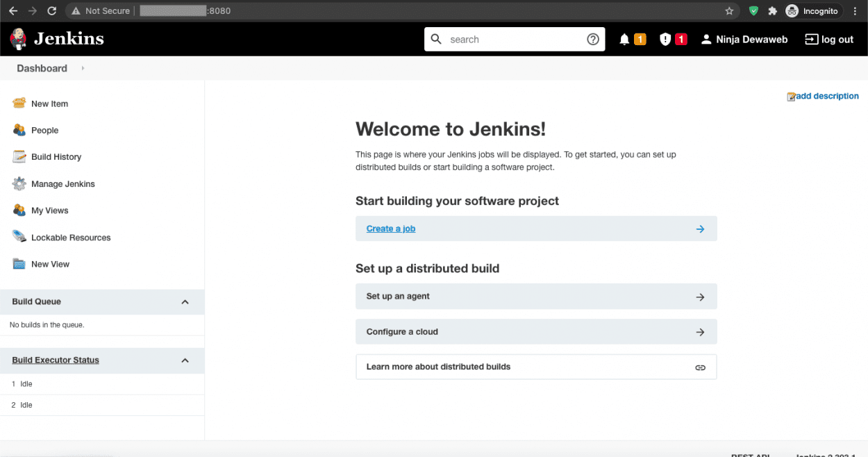Open My Views from the sidebar

coord(49,210)
